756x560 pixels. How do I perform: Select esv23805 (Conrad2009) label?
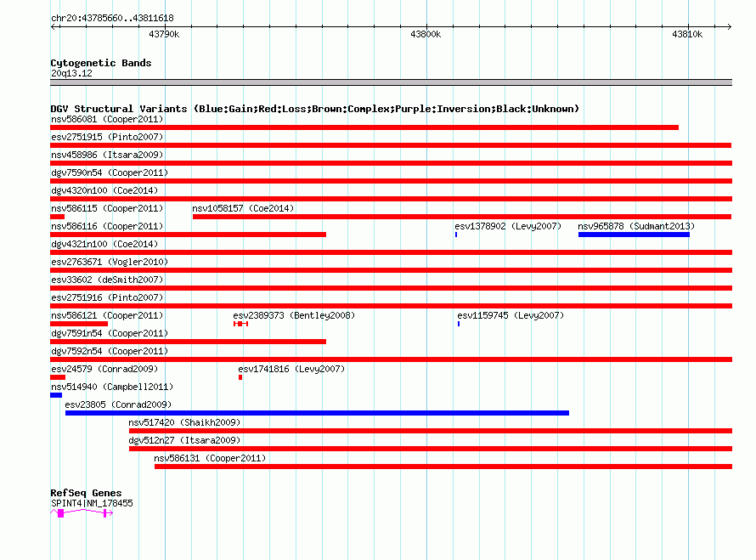(x=118, y=404)
